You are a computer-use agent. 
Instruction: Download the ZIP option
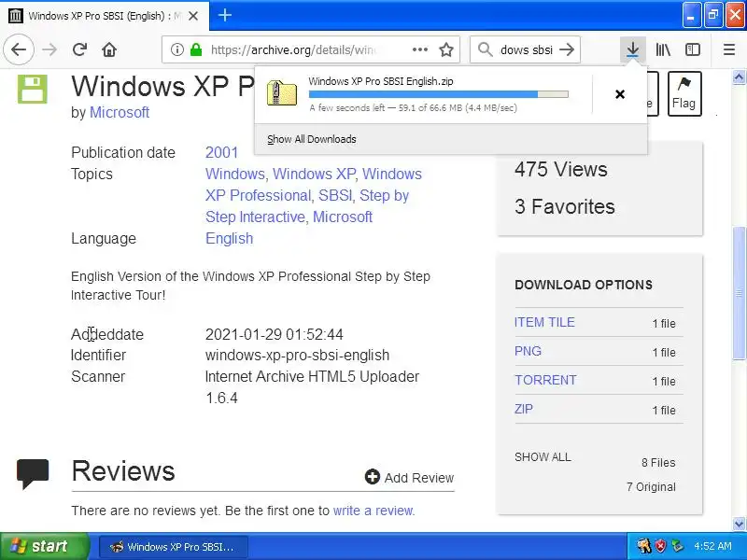524,409
